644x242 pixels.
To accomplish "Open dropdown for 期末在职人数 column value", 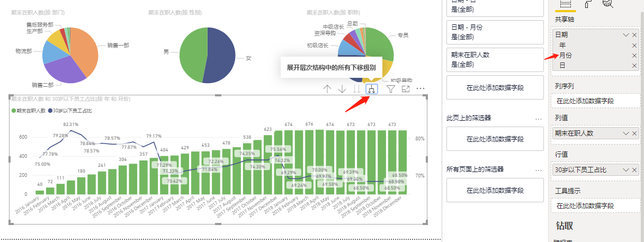I will pyautogui.click(x=626, y=133).
